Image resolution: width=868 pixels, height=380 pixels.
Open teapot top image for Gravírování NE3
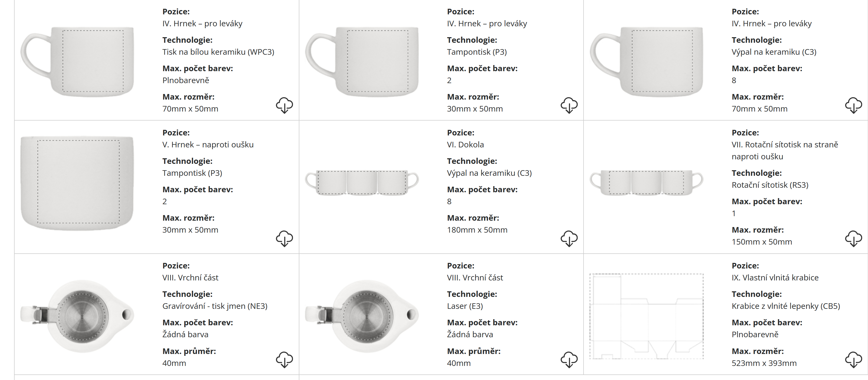(78, 316)
